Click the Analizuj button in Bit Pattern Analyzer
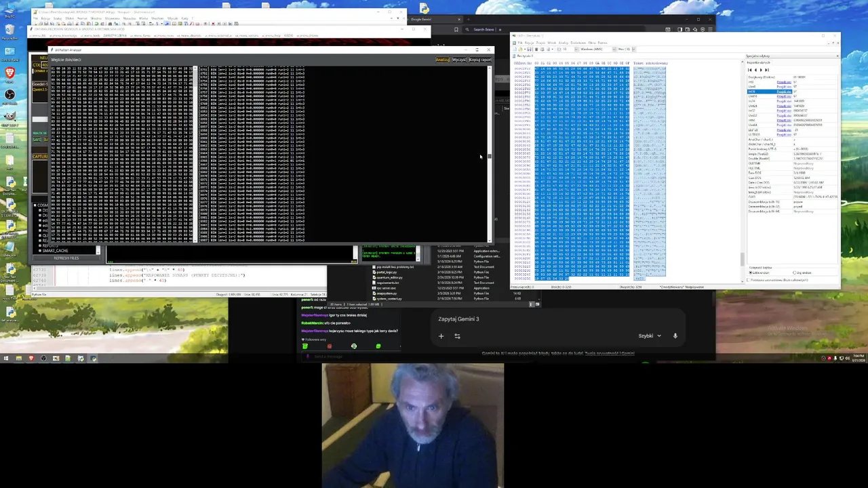This screenshot has width=868, height=488. pyautogui.click(x=442, y=60)
